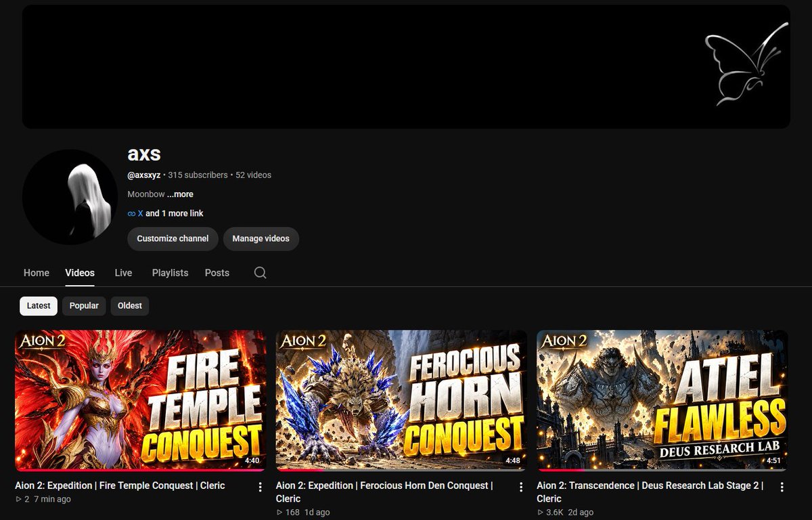Click the "3.6K" view count text
The height and width of the screenshot is (520, 812).
(556, 513)
